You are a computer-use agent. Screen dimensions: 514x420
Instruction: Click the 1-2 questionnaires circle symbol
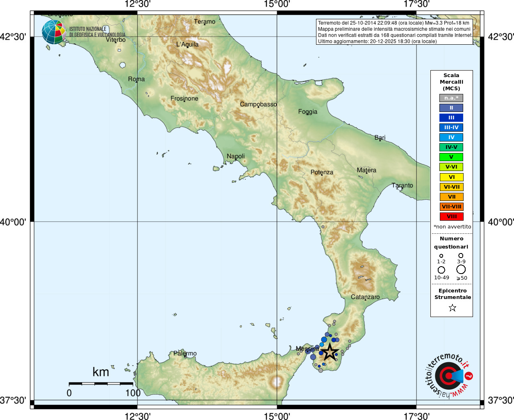tap(441, 256)
